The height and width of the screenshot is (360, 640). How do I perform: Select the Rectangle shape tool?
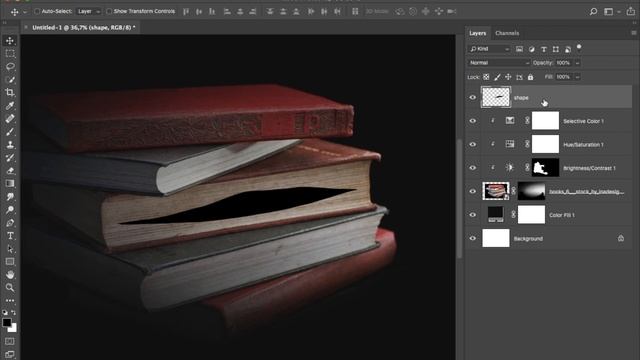10,262
